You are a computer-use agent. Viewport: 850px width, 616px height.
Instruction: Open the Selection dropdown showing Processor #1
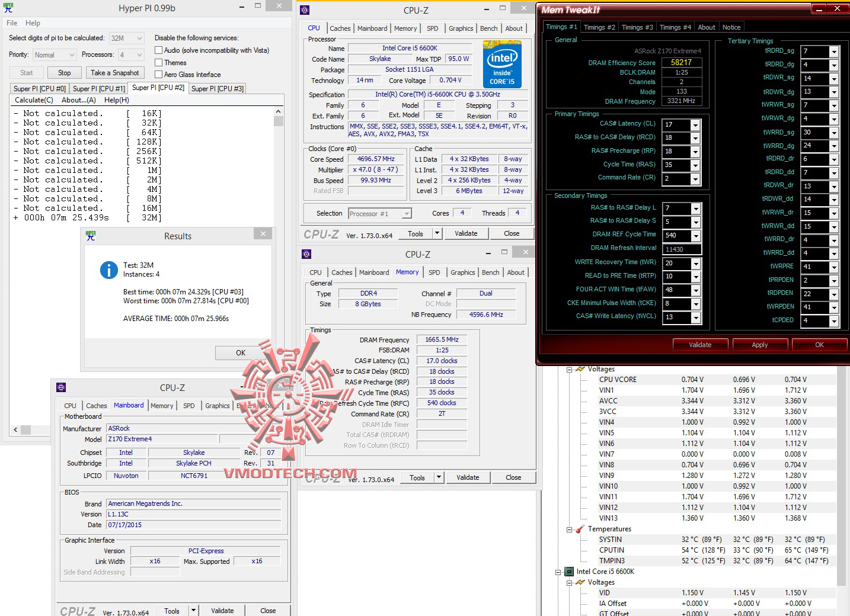[380, 214]
